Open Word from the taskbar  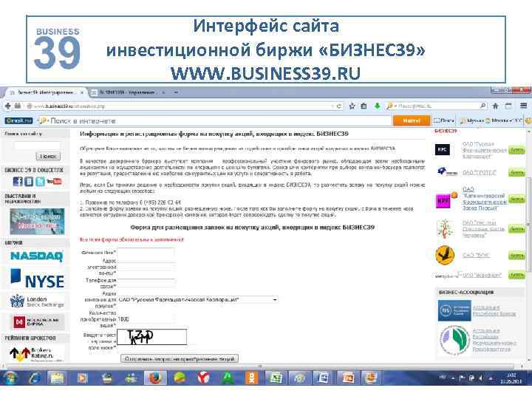point(324,378)
